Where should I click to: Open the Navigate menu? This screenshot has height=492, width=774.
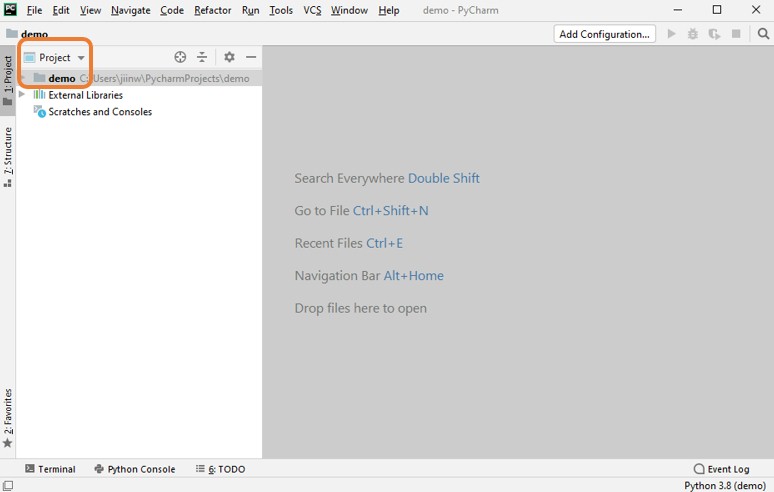130,10
